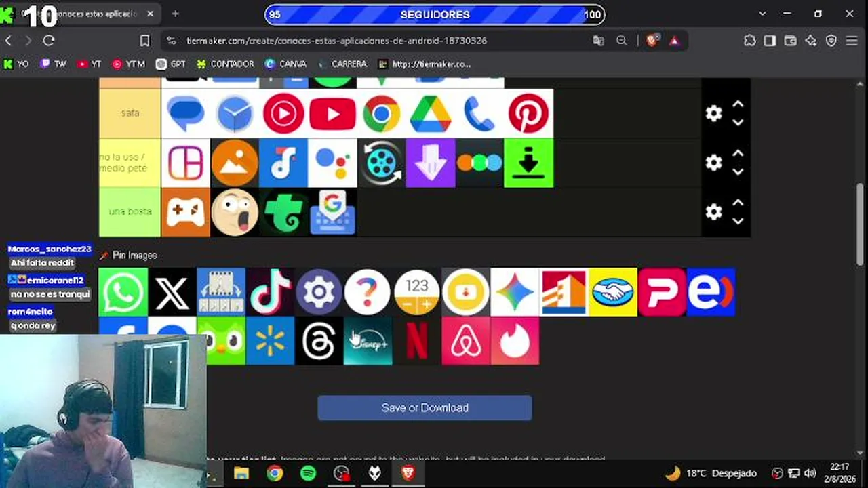Choose the question mark app image

368,292
